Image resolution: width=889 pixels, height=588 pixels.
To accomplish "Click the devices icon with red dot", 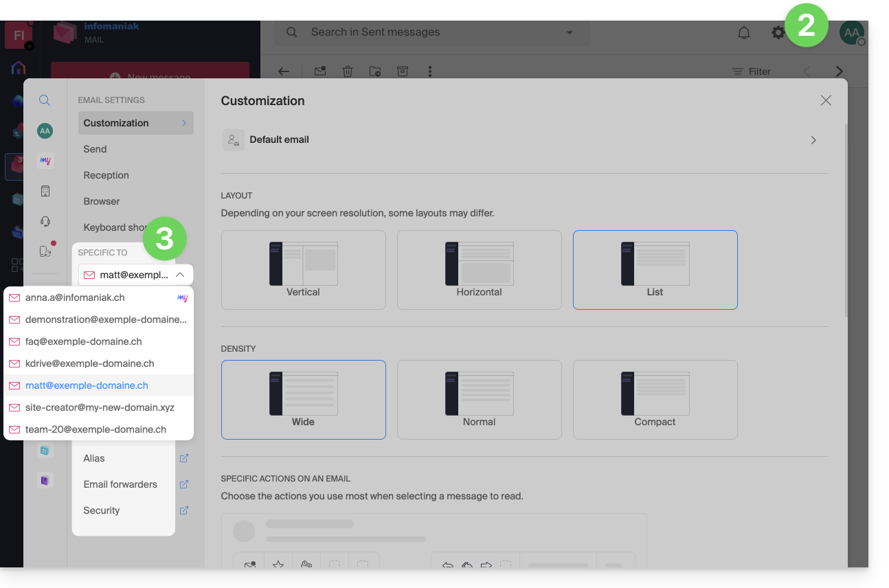I will pyautogui.click(x=45, y=251).
